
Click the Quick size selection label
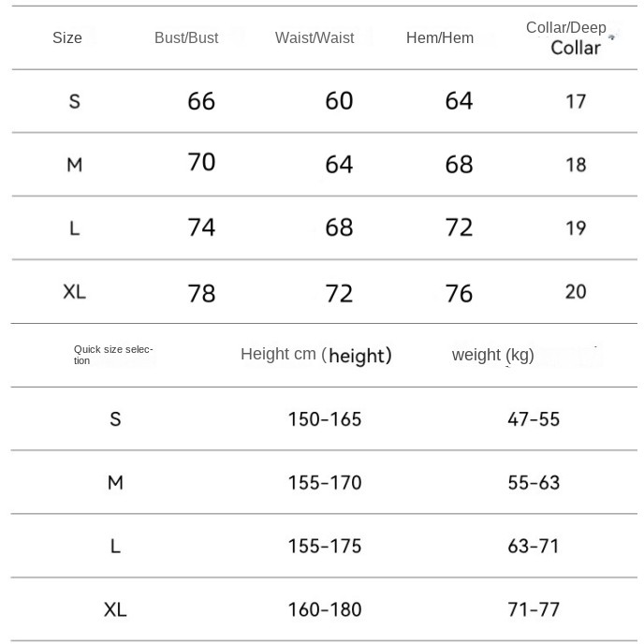113,355
